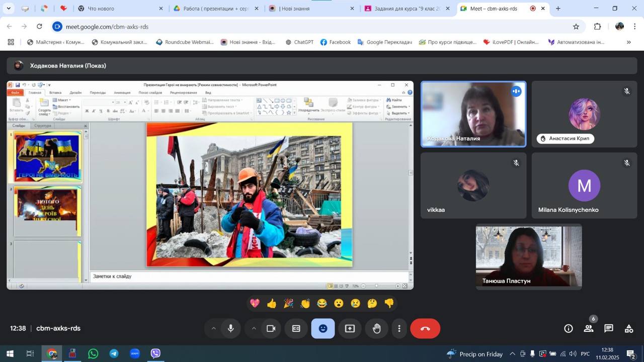Send the thumbs up reaction

(x=272, y=303)
